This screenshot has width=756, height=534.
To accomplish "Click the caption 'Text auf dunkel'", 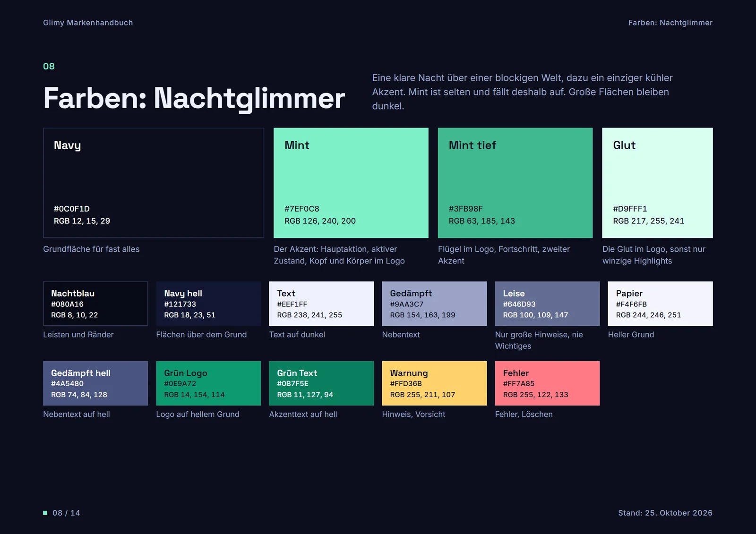I will pos(297,334).
